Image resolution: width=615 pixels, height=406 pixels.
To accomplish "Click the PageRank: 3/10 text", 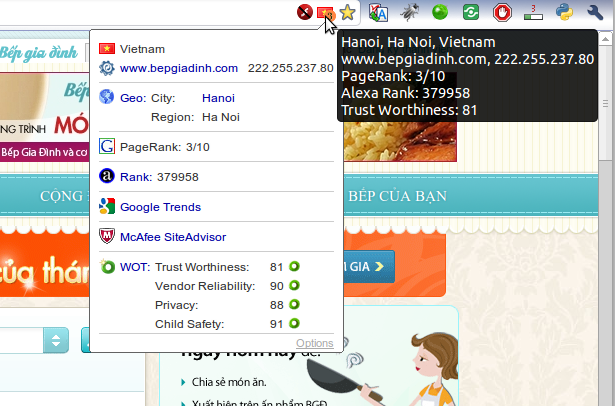I will click(x=165, y=147).
